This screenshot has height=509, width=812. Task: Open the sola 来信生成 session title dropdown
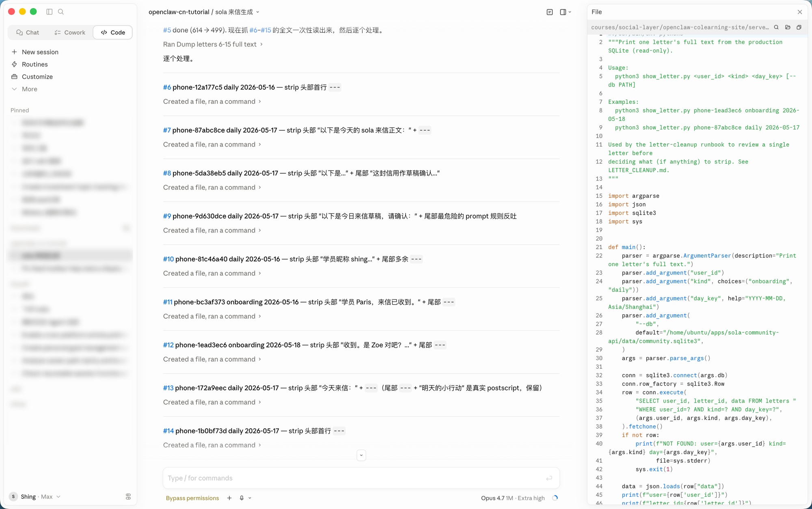tap(237, 12)
